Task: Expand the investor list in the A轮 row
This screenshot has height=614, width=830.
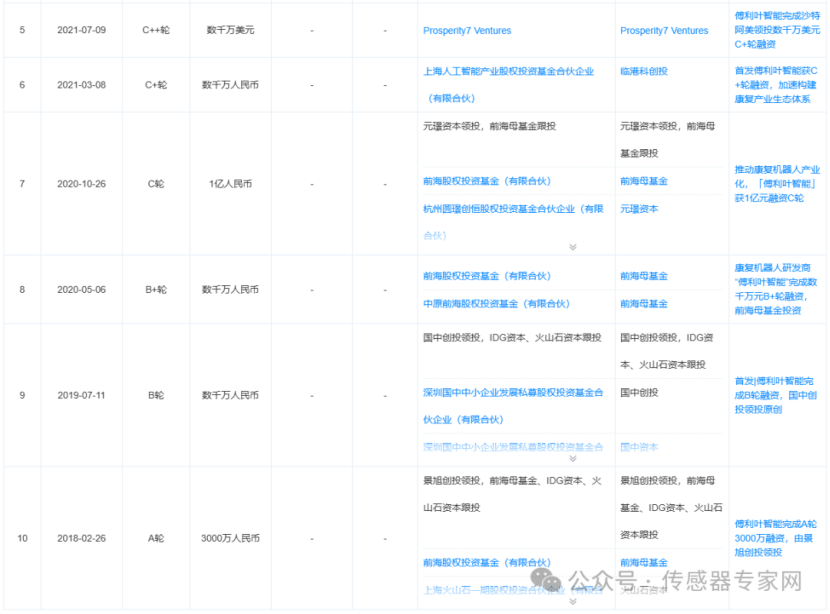Action: [x=573, y=601]
